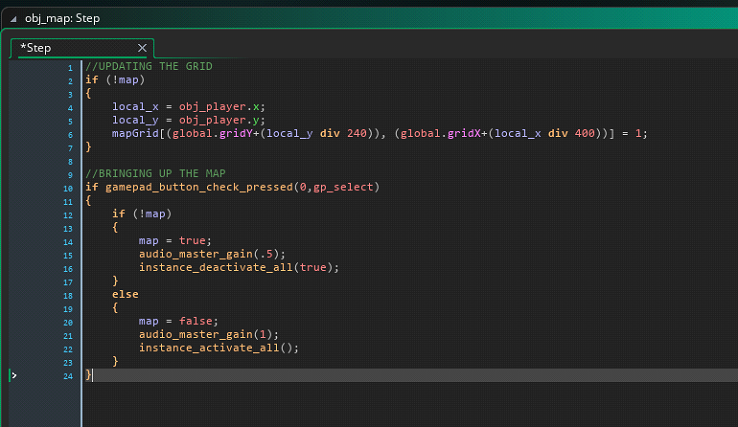
Task: Close the *Step tab
Action: tap(142, 48)
